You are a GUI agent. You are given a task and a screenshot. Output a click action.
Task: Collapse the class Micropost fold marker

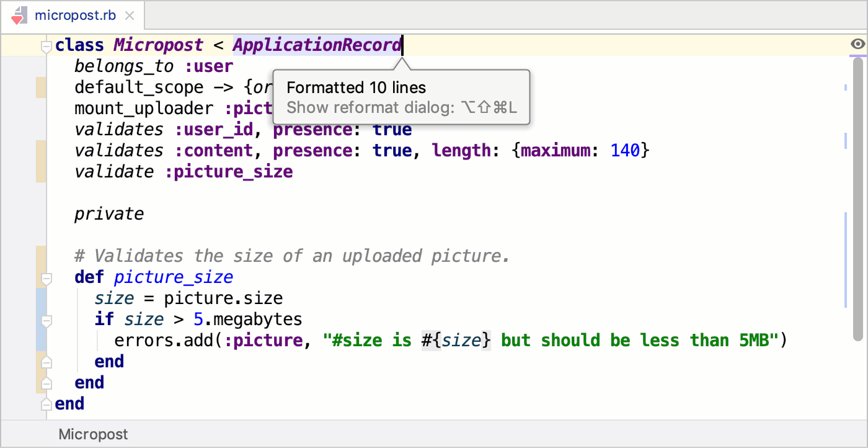click(x=45, y=45)
